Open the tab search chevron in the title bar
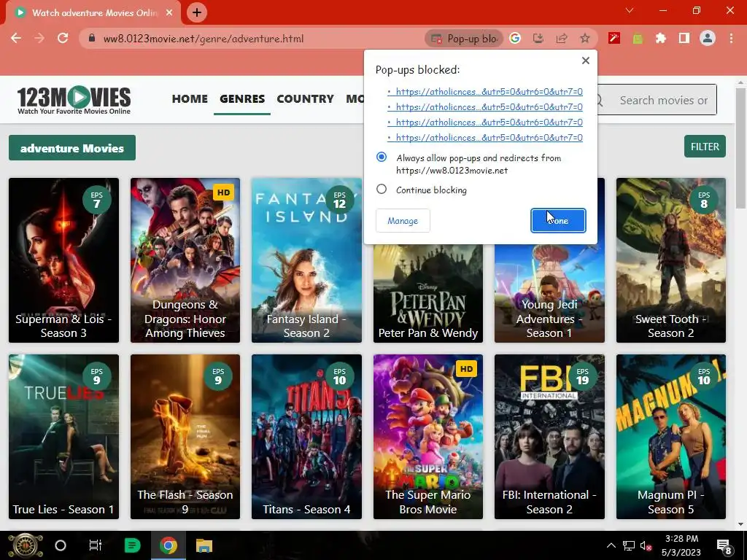Image resolution: width=747 pixels, height=560 pixels. tap(630, 10)
